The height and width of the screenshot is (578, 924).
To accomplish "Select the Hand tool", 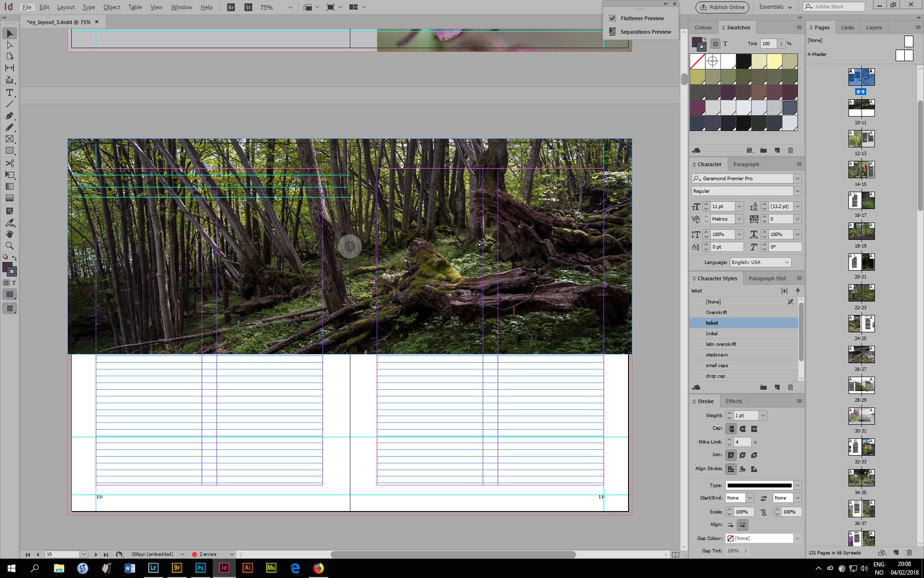I will [9, 234].
